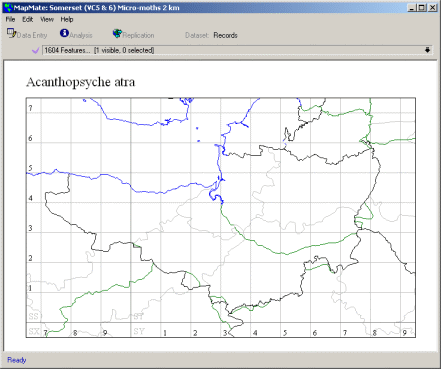Image resolution: width=441 pixels, height=369 pixels.
Task: Click the Ready status bar text
Action: 17,360
